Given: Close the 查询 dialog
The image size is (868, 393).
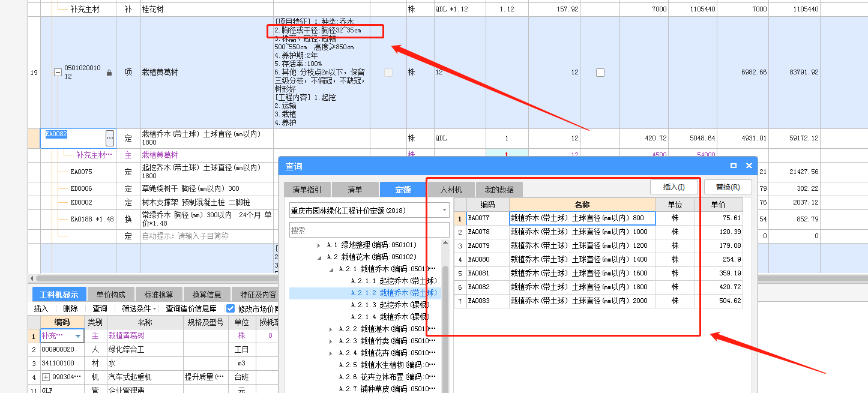Looking at the screenshot, I should [749, 166].
